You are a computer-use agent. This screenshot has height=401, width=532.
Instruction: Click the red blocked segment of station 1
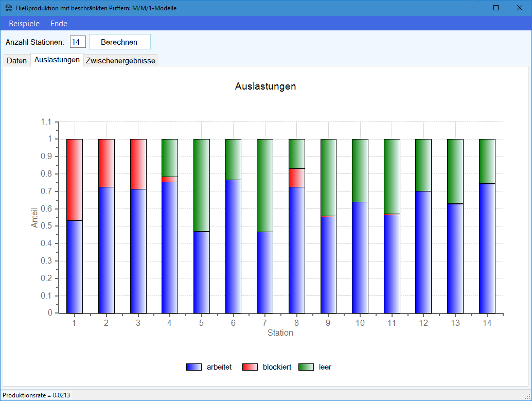click(x=75, y=180)
